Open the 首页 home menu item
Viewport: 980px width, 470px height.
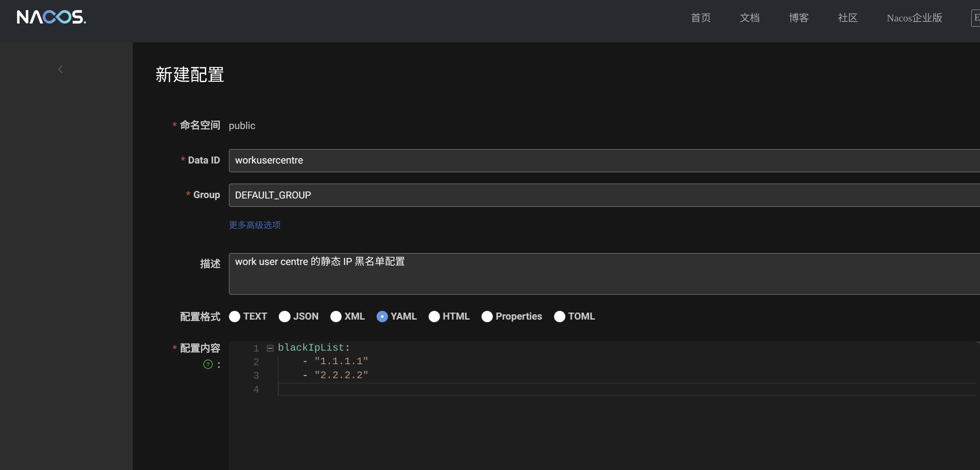point(700,18)
